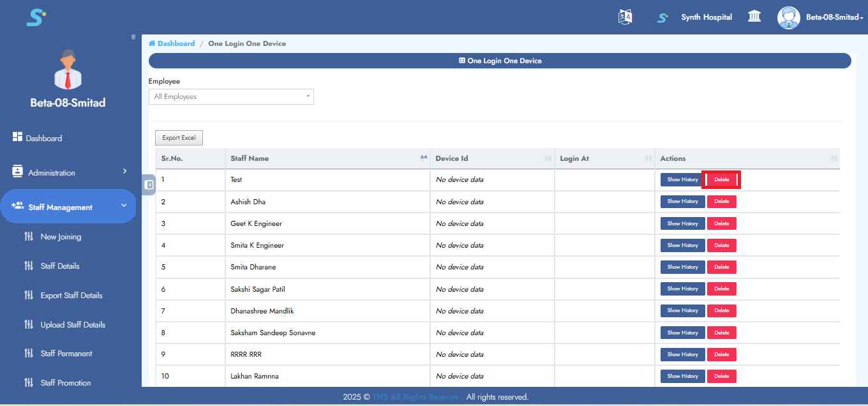The height and width of the screenshot is (406, 868).
Task: Click the Administration ID card icon
Action: click(x=17, y=172)
